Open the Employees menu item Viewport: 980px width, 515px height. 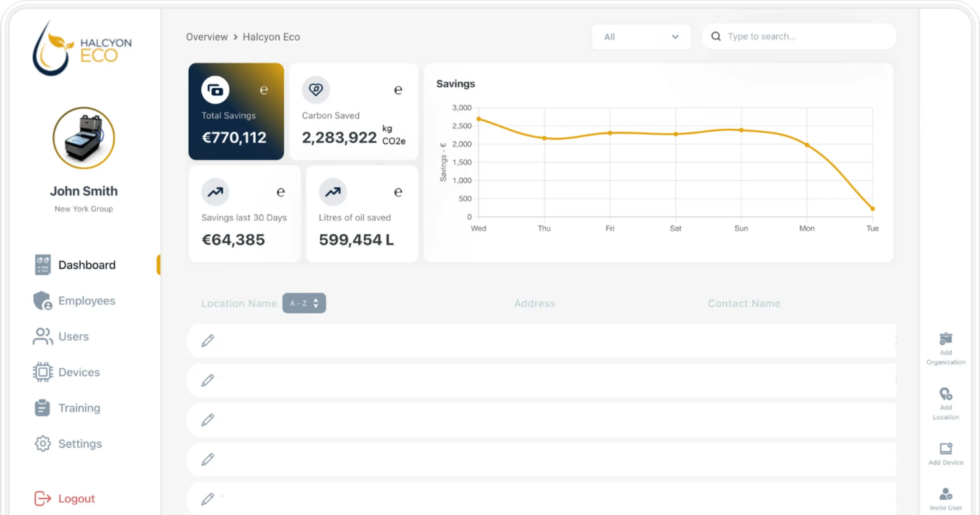pos(87,301)
